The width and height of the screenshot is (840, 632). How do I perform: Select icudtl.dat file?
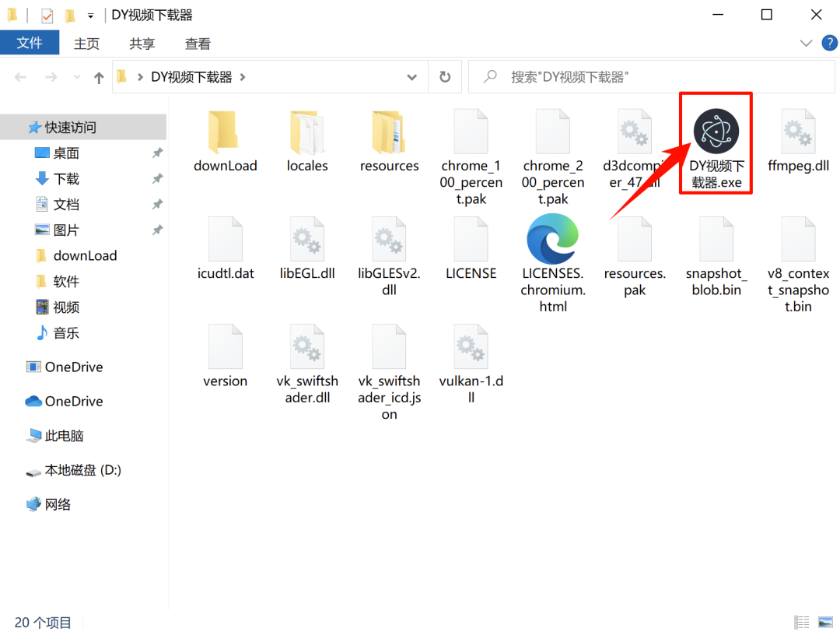tap(225, 249)
